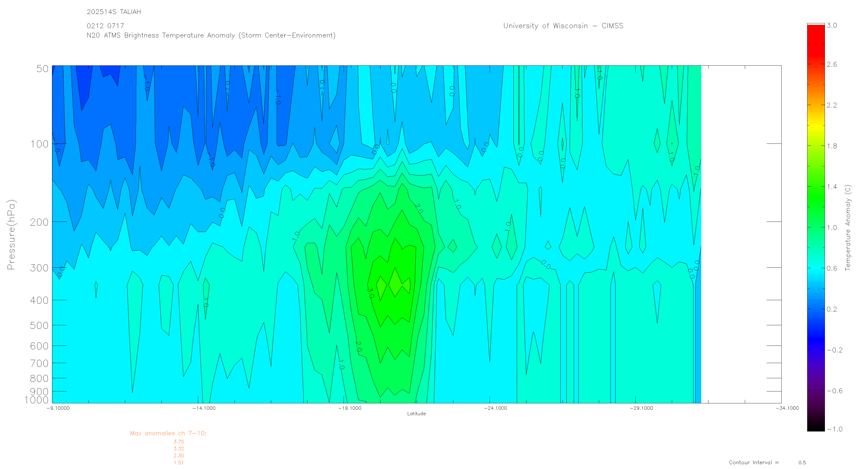Click the '-19.1000' latitude tick label

tap(349, 408)
